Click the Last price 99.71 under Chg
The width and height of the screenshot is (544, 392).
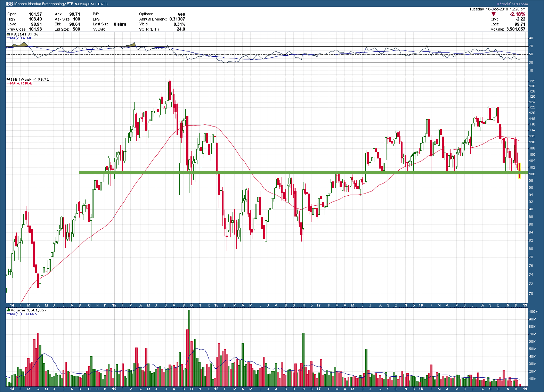click(520, 24)
